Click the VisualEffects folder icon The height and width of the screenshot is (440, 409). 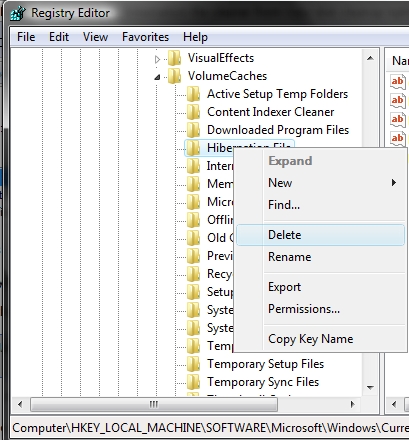coord(175,58)
